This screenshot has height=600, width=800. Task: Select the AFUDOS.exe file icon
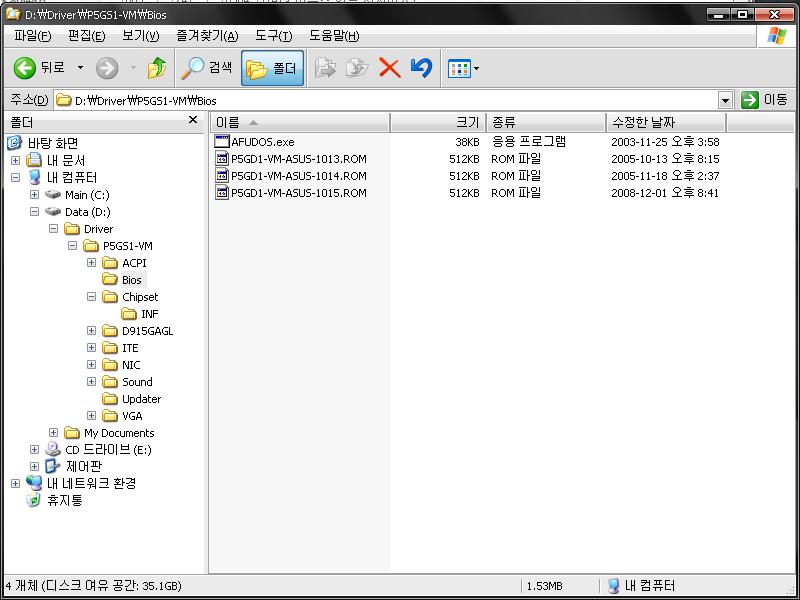pyautogui.click(x=222, y=142)
